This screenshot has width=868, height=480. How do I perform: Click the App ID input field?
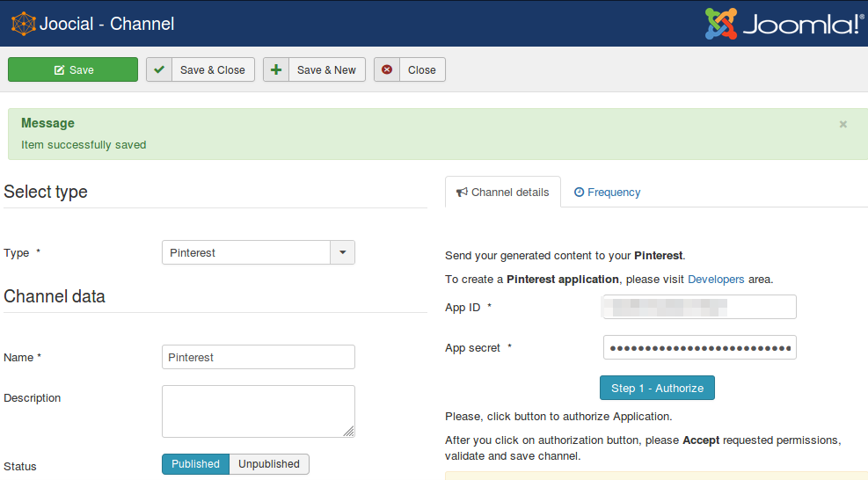[x=700, y=307]
